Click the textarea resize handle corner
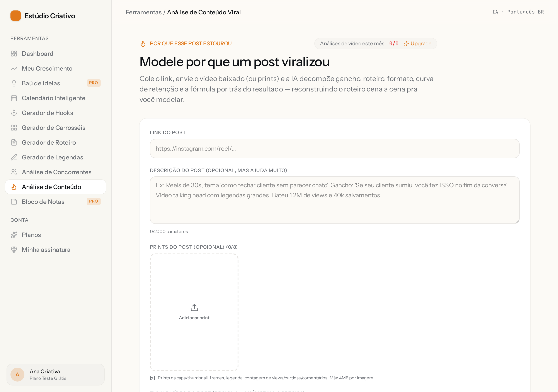This screenshot has height=392, width=558. [517, 221]
